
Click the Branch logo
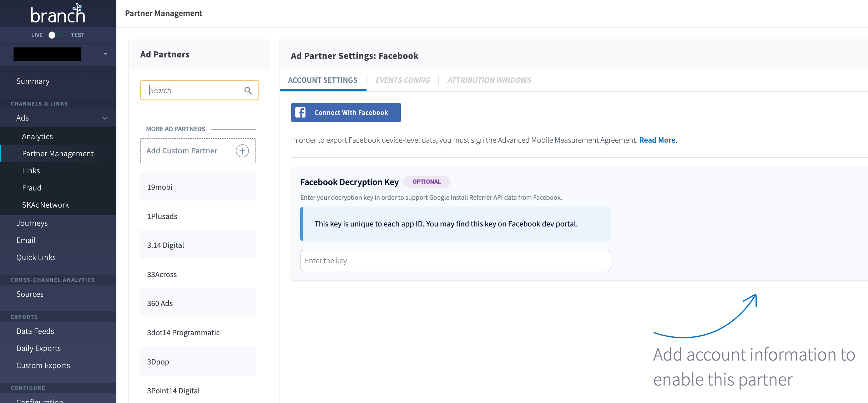58,14
